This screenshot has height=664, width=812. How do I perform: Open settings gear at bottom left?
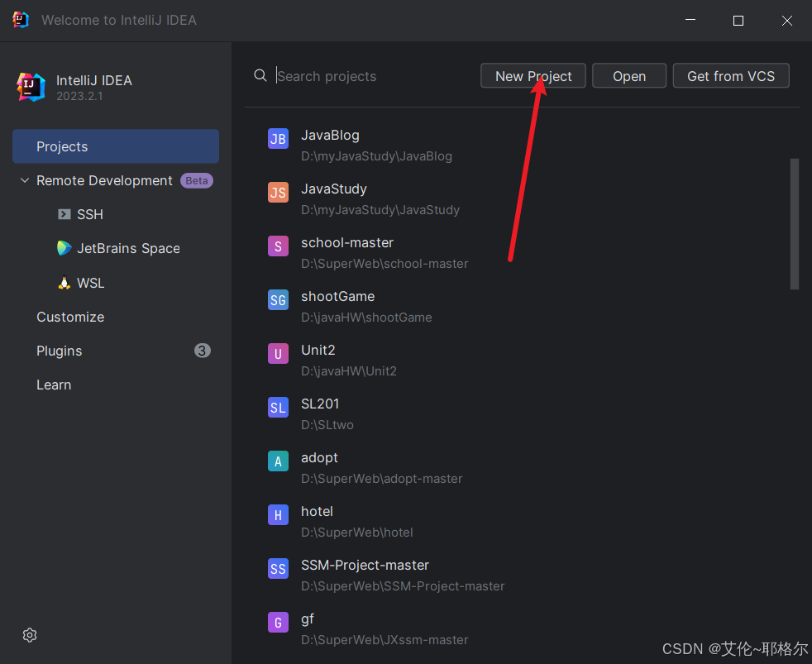click(x=30, y=635)
